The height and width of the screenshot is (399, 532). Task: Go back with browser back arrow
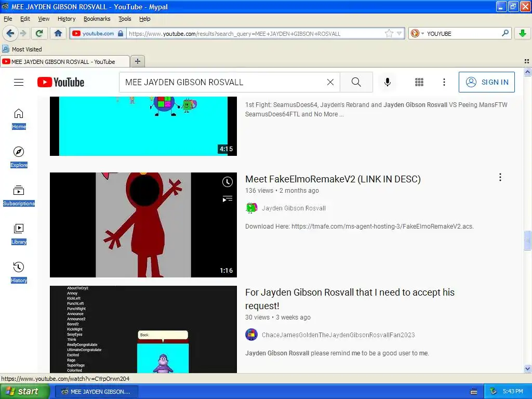pos(10,33)
